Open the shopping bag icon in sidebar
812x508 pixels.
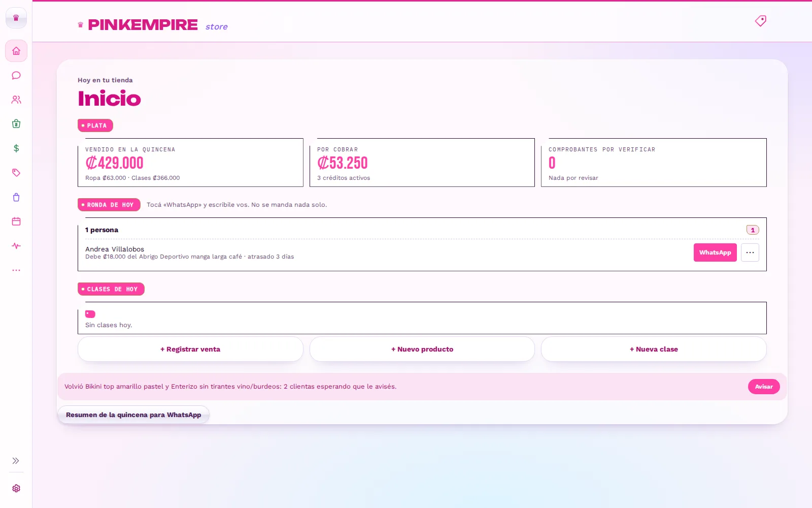16,197
